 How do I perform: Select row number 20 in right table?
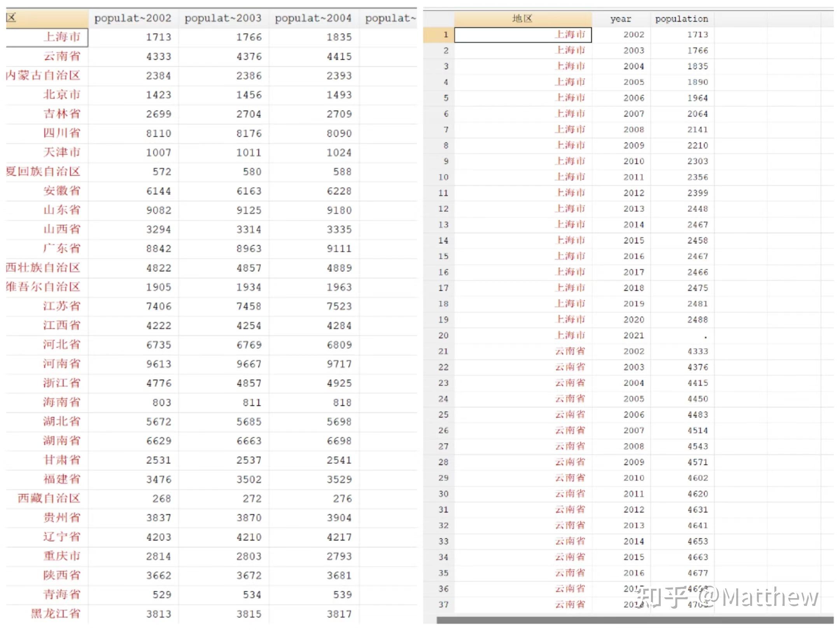click(443, 335)
